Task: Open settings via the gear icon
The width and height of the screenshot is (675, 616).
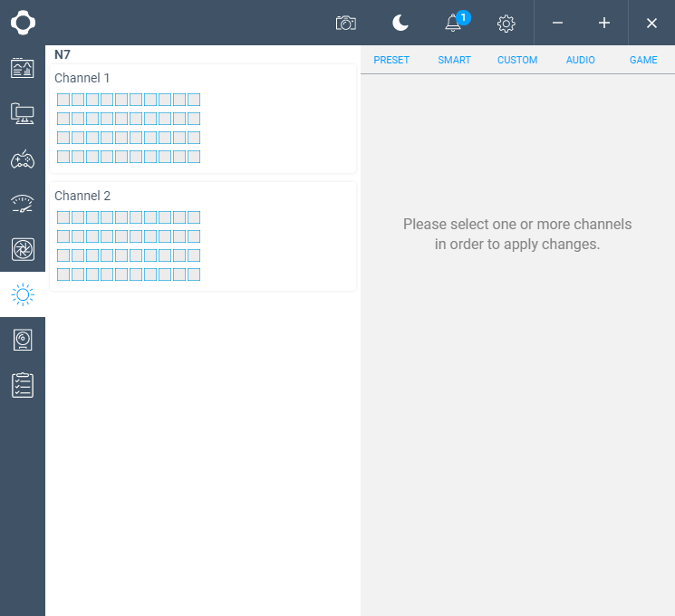Action: point(506,23)
